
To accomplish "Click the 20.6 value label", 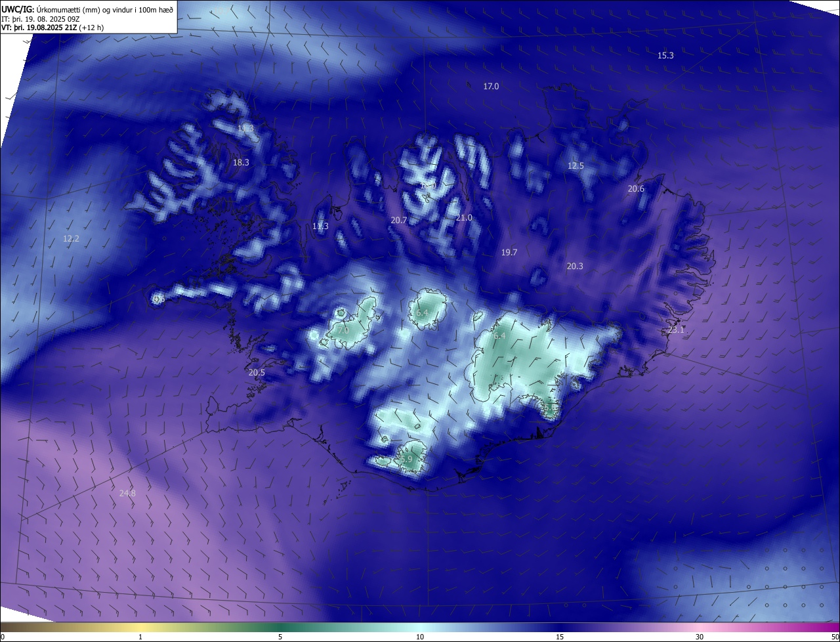I will point(636,189).
